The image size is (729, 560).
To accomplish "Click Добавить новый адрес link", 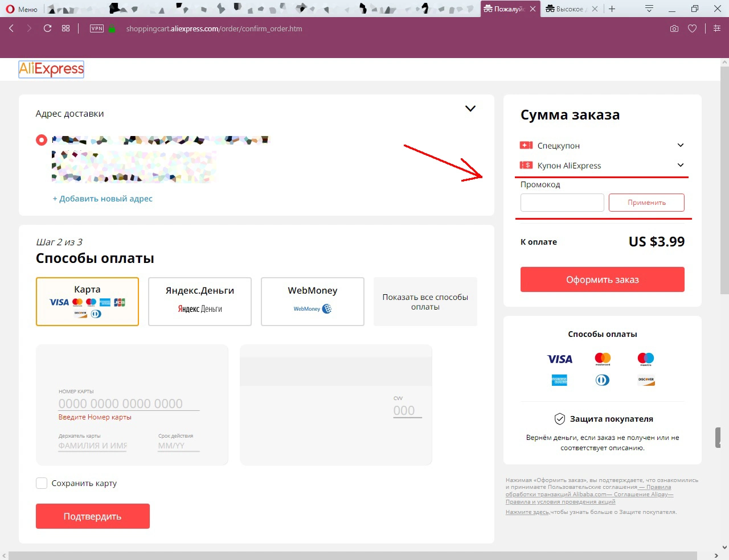I will (103, 199).
